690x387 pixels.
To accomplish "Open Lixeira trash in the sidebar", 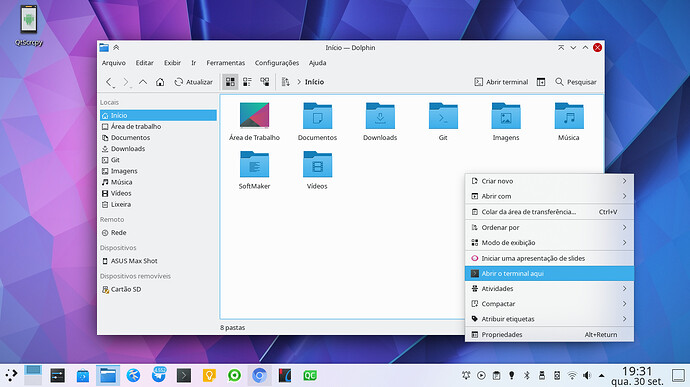I will click(158, 204).
